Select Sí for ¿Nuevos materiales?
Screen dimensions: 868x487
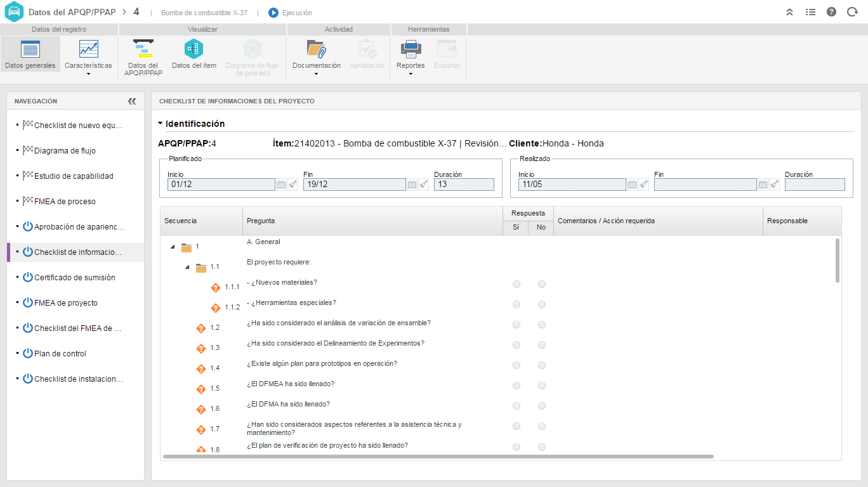pos(516,284)
